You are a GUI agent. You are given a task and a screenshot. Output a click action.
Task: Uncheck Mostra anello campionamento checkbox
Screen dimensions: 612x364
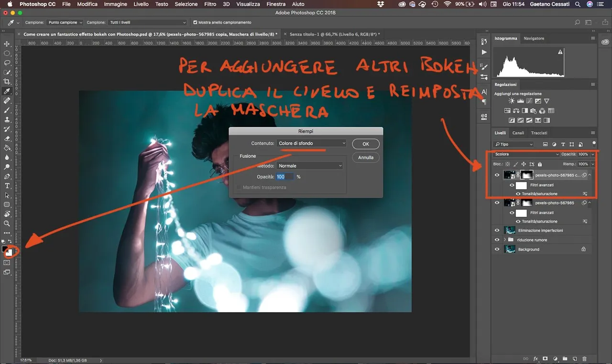[x=195, y=22]
